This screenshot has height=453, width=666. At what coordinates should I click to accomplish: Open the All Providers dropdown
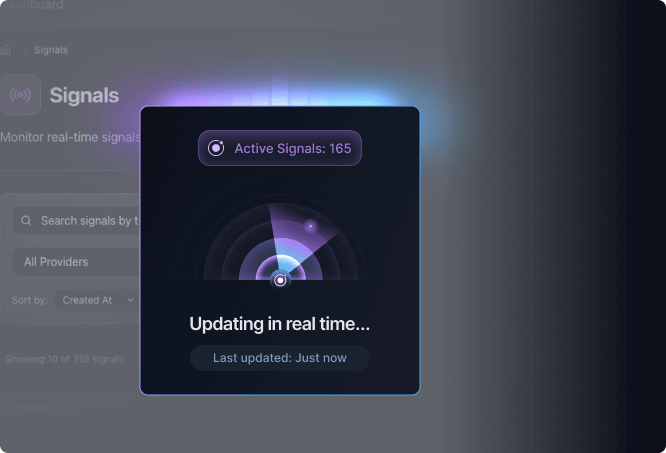pos(76,262)
